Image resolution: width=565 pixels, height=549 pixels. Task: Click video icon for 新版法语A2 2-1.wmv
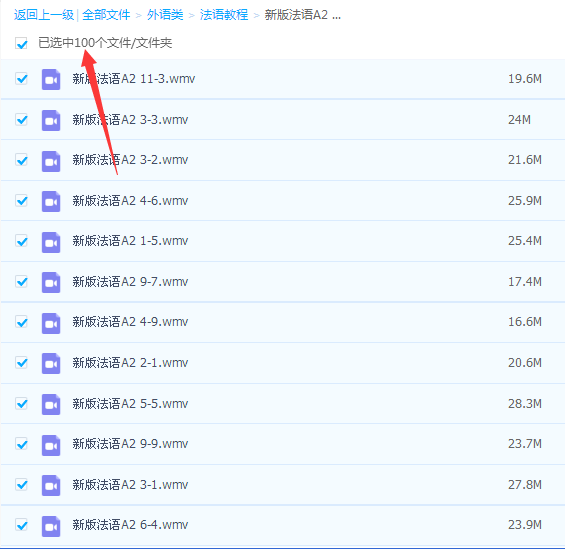51,363
